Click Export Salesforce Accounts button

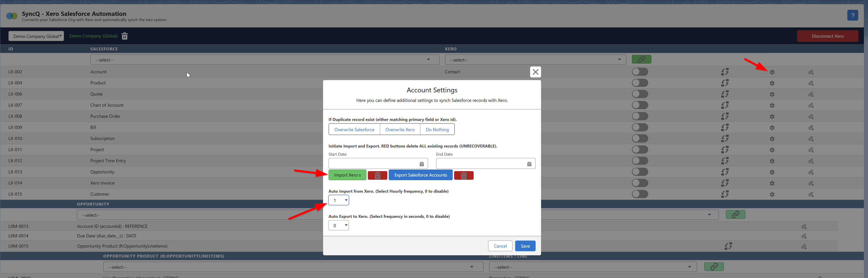420,175
